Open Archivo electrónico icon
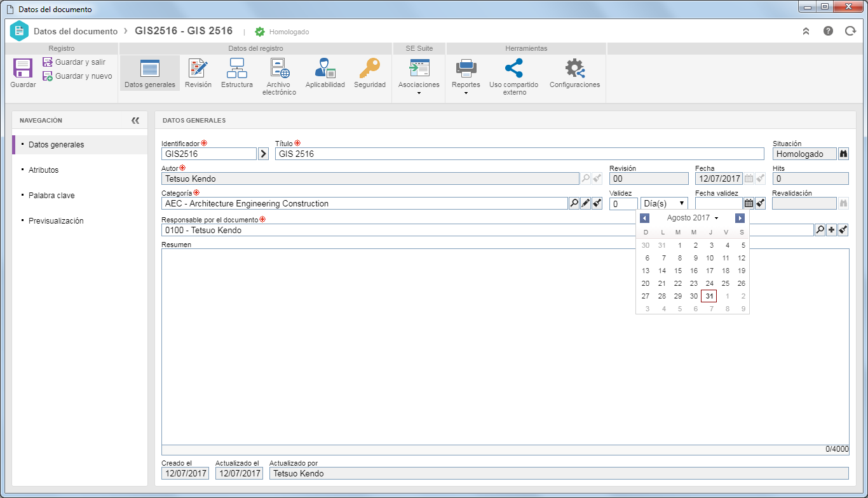 click(x=280, y=68)
